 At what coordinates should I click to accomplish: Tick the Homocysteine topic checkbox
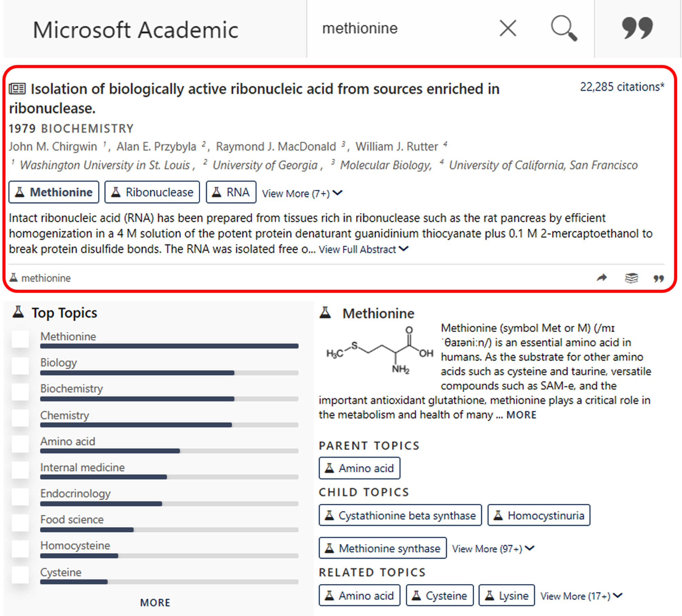20,549
